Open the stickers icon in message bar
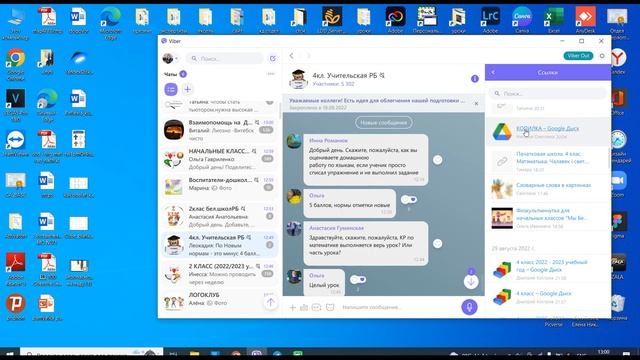640x360 pixels. coord(330,307)
